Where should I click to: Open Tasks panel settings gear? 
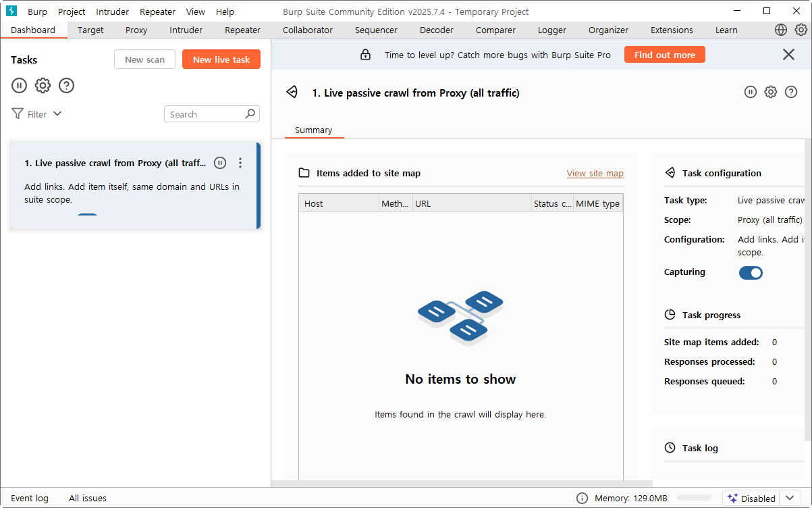[43, 86]
